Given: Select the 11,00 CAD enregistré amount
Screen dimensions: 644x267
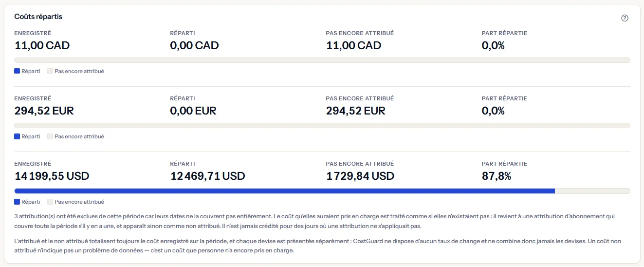Looking at the screenshot, I should pos(42,46).
